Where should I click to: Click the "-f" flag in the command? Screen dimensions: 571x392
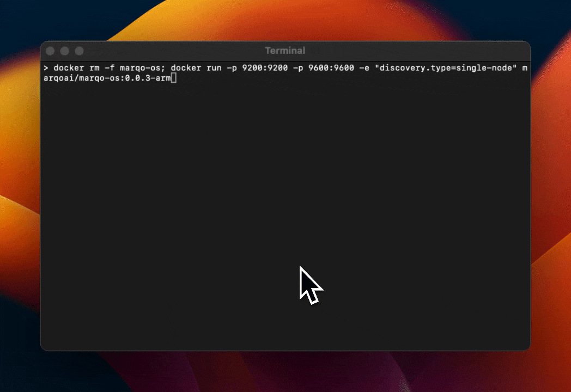pos(110,69)
